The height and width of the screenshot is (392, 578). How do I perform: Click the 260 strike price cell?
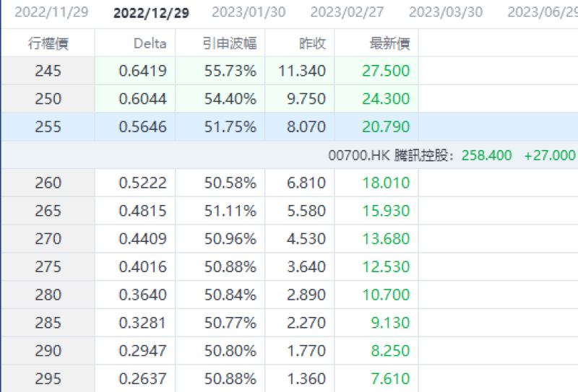point(48,183)
